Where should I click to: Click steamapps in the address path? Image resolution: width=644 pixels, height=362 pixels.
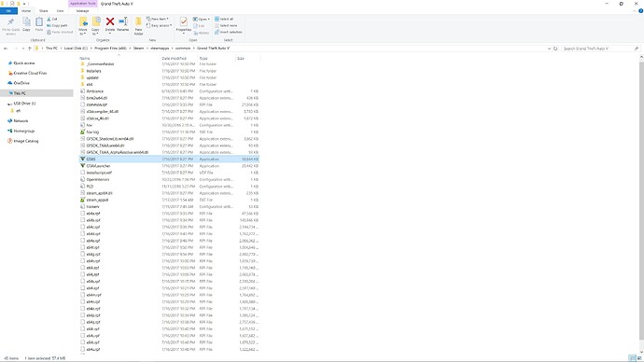pos(160,49)
